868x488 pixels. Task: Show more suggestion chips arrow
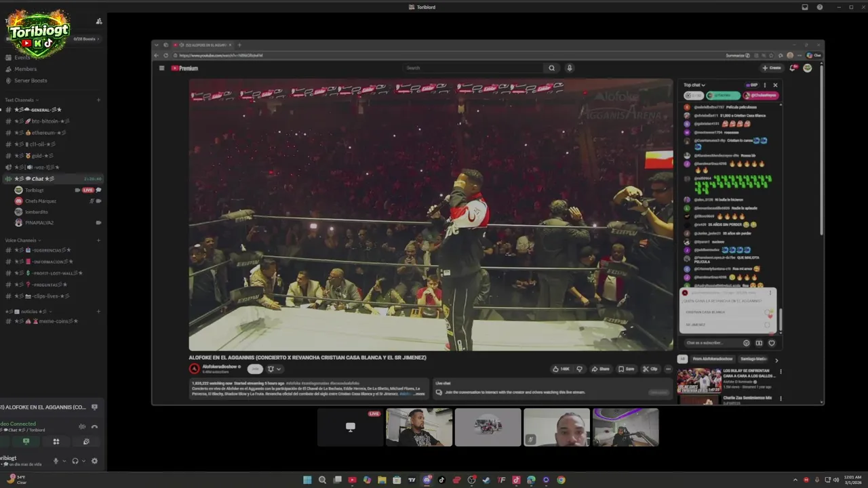pos(776,360)
